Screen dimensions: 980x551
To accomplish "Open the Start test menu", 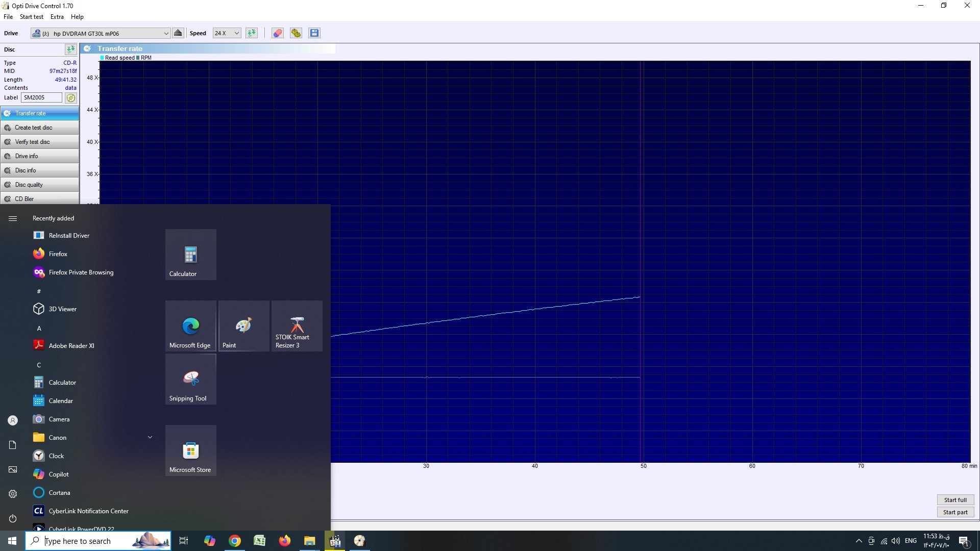I will (31, 17).
